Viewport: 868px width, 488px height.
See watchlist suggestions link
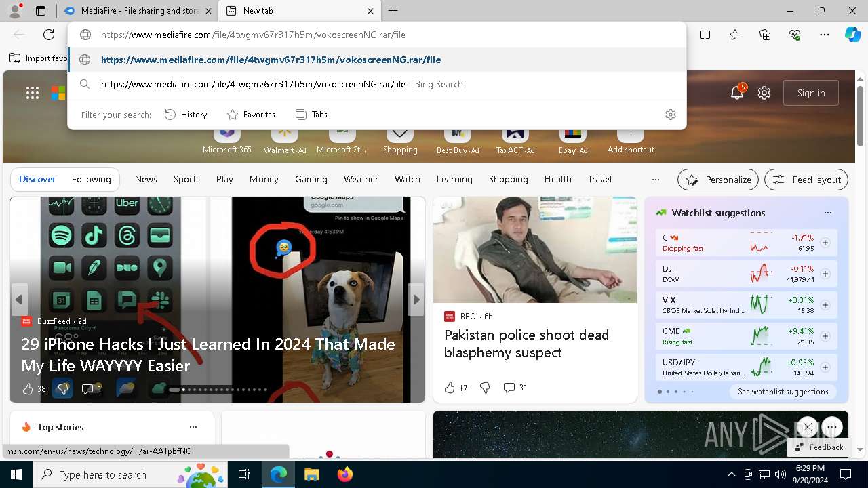coord(783,392)
